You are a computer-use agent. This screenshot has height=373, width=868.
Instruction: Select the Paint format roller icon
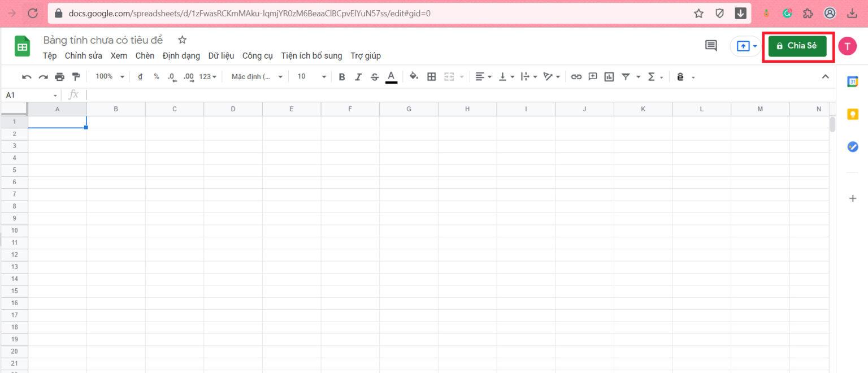coord(76,77)
